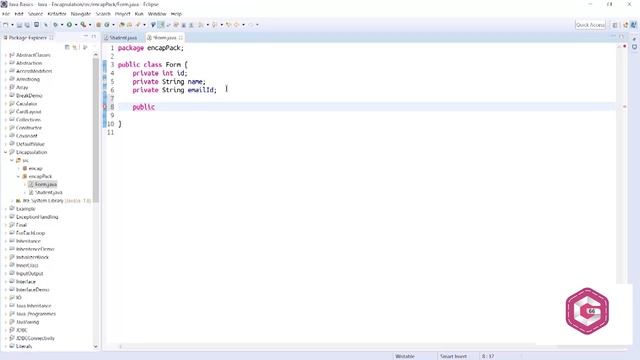Image resolution: width=640 pixels, height=360 pixels.
Task: Click the Writable status bar entry
Action: 405,356
